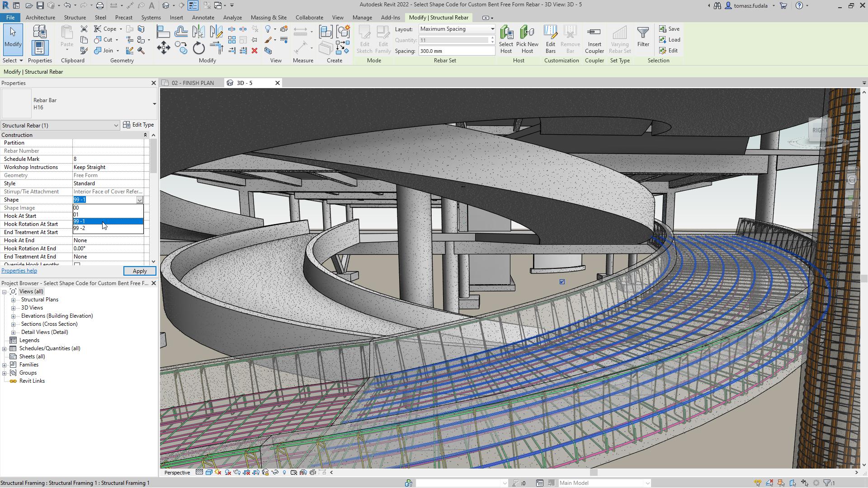This screenshot has height=488, width=868.
Task: Check the Override Hook Lengths checkbox
Action: [76, 264]
